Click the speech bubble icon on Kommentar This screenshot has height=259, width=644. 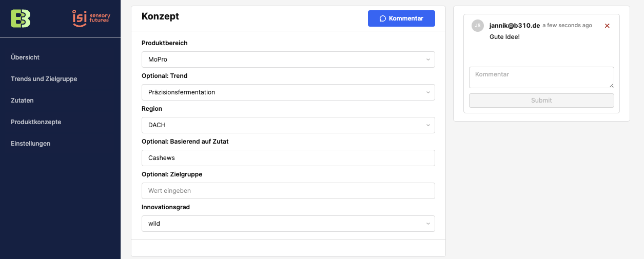point(382,18)
